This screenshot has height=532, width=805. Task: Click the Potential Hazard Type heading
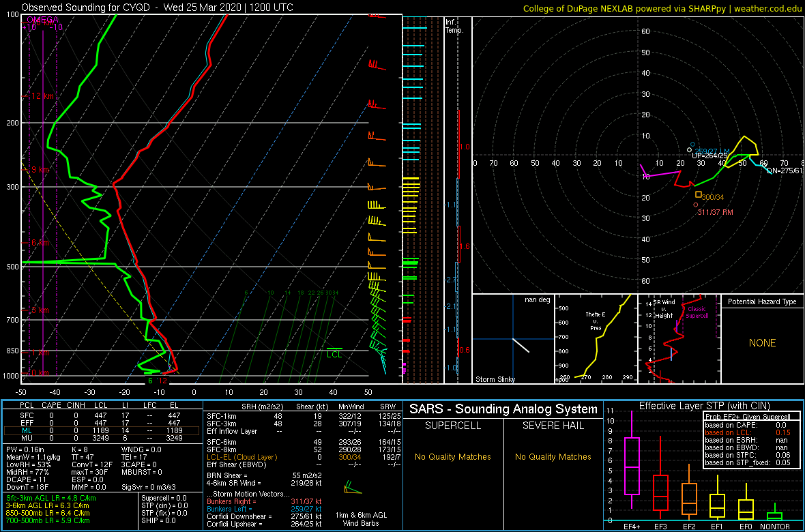click(x=762, y=301)
